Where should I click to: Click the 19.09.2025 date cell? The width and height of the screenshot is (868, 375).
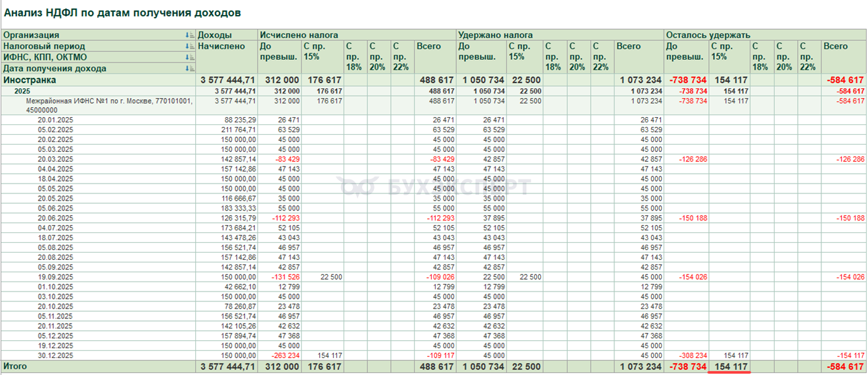pyautogui.click(x=56, y=278)
